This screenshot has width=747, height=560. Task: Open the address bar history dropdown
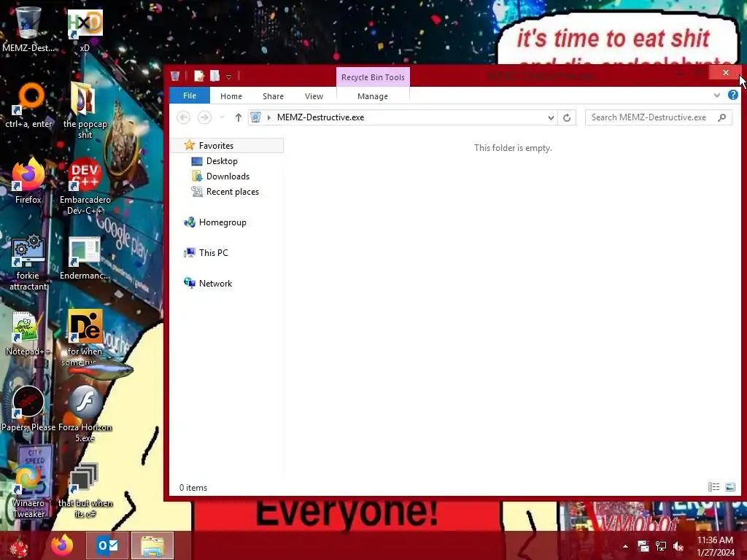(551, 117)
